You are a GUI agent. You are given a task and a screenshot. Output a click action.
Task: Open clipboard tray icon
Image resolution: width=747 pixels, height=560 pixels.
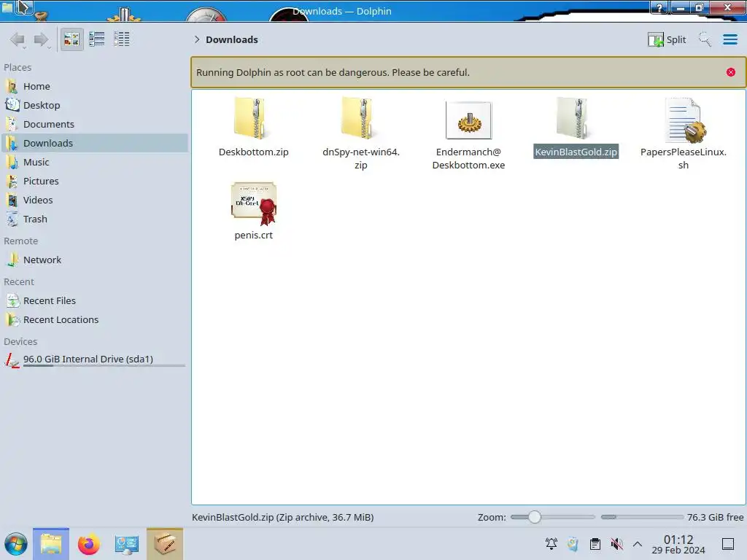point(595,544)
